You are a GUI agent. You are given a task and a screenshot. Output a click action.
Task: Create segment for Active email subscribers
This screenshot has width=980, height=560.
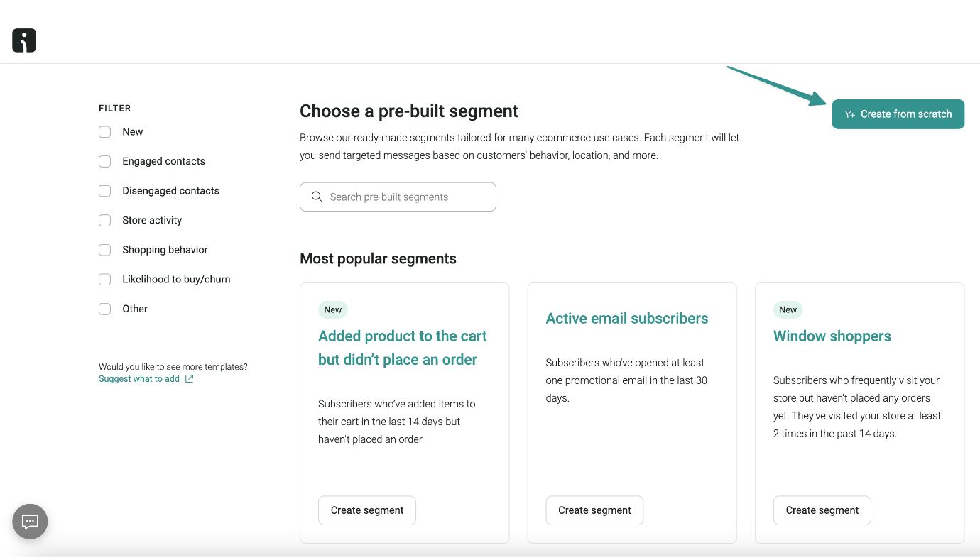click(594, 510)
